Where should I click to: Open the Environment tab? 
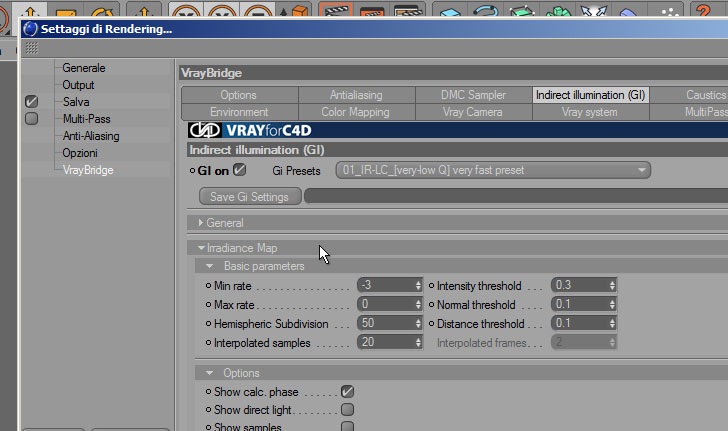[240, 112]
